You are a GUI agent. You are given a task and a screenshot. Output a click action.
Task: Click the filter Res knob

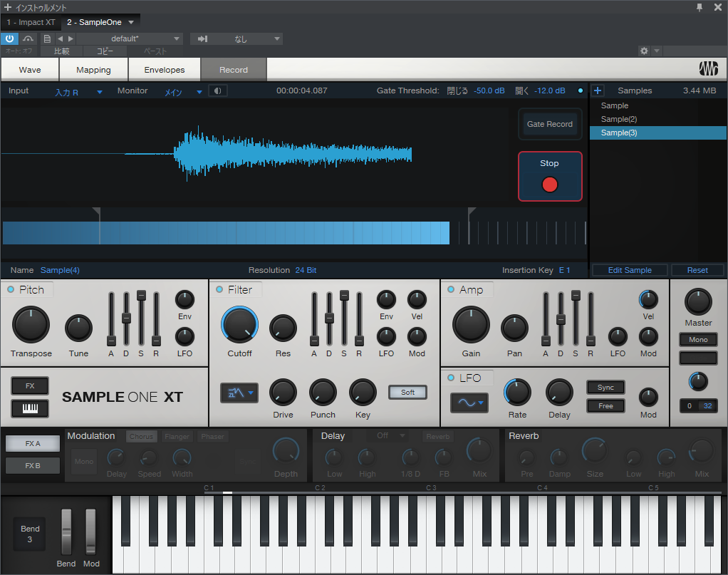283,328
